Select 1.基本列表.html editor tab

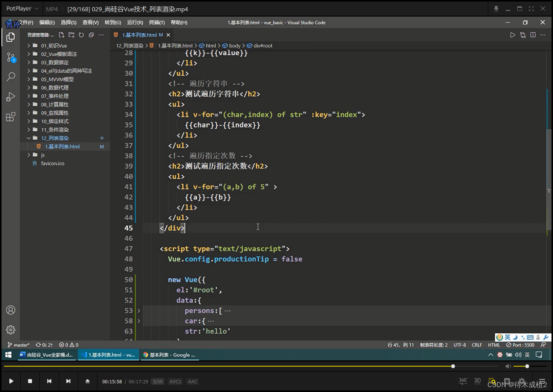tap(139, 35)
